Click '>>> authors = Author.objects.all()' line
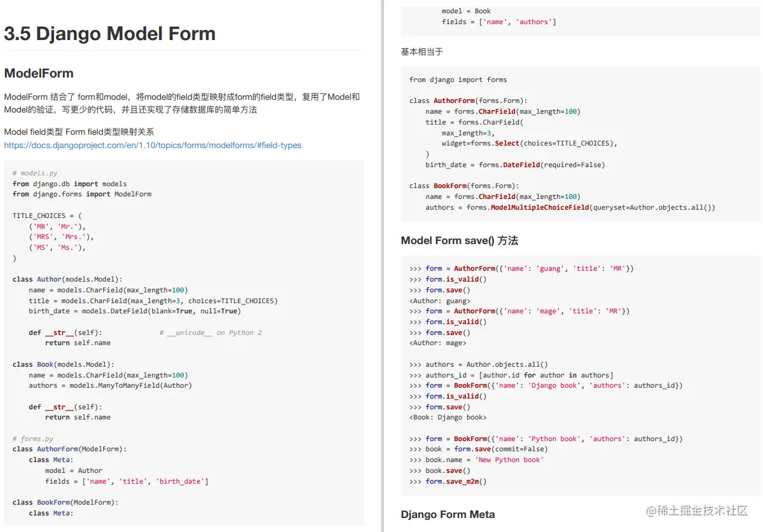The width and height of the screenshot is (763, 532). pos(479,364)
